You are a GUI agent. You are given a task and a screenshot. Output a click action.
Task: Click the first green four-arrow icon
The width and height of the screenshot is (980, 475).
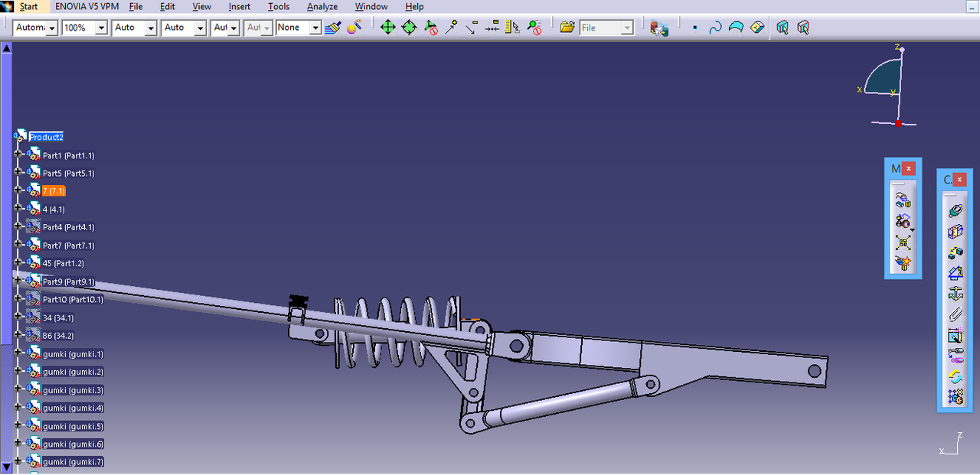pyautogui.click(x=388, y=28)
